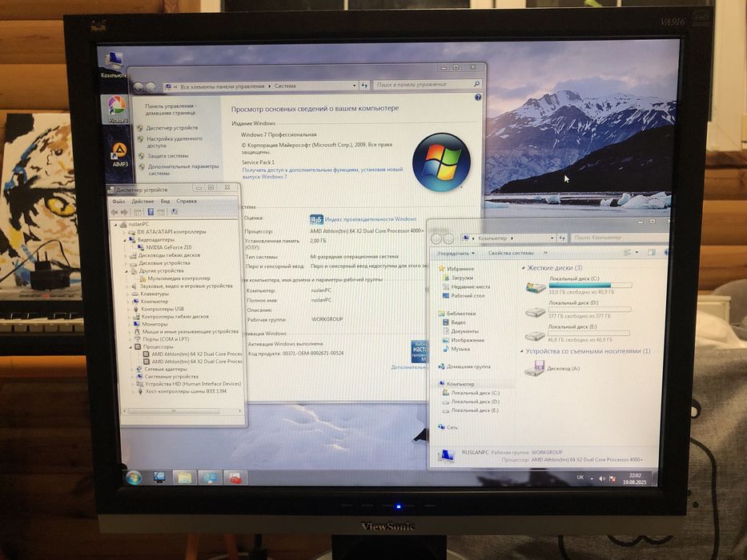Image resolution: width=747 pixels, height=560 pixels.
Task: Click the change view icon in Explorer
Action: (x=627, y=252)
